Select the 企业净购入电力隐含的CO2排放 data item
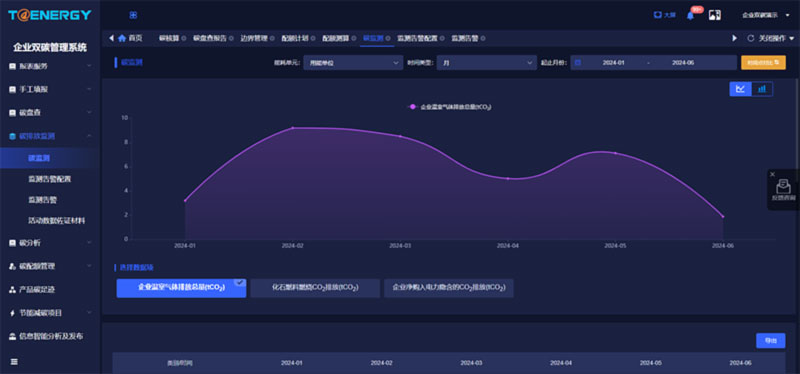 coord(449,288)
